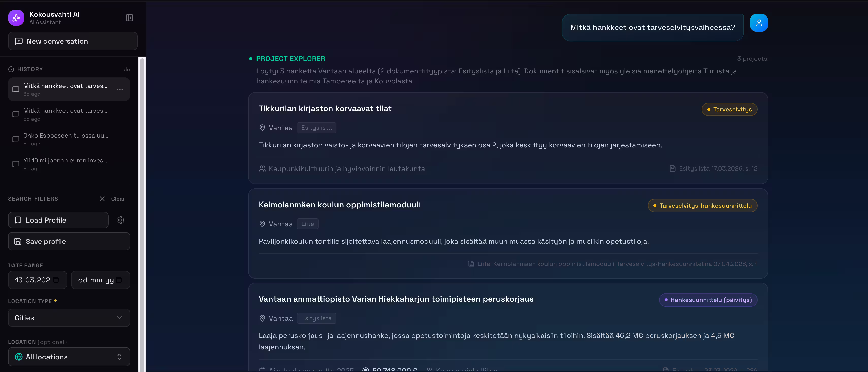Click the bookmark icon inside Load Profile
Screen dimensions: 868x372
pyautogui.click(x=18, y=220)
